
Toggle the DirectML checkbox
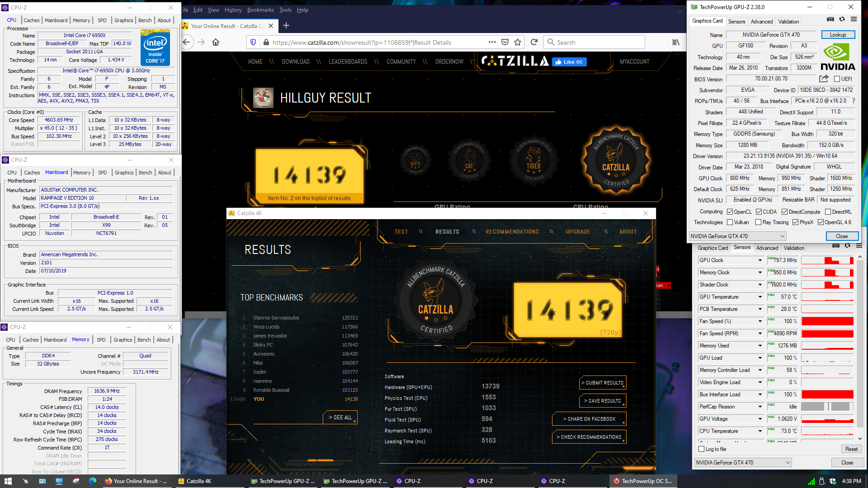click(x=828, y=211)
